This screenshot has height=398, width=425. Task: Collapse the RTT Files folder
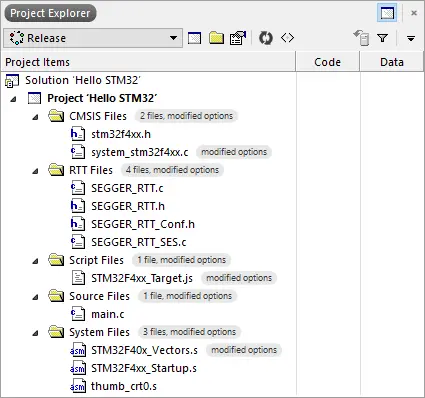[35, 171]
